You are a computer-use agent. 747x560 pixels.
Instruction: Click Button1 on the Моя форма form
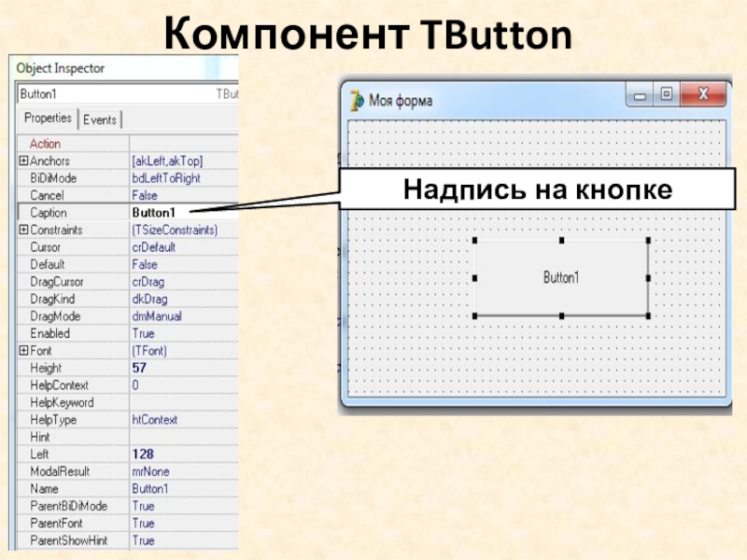[x=561, y=277]
